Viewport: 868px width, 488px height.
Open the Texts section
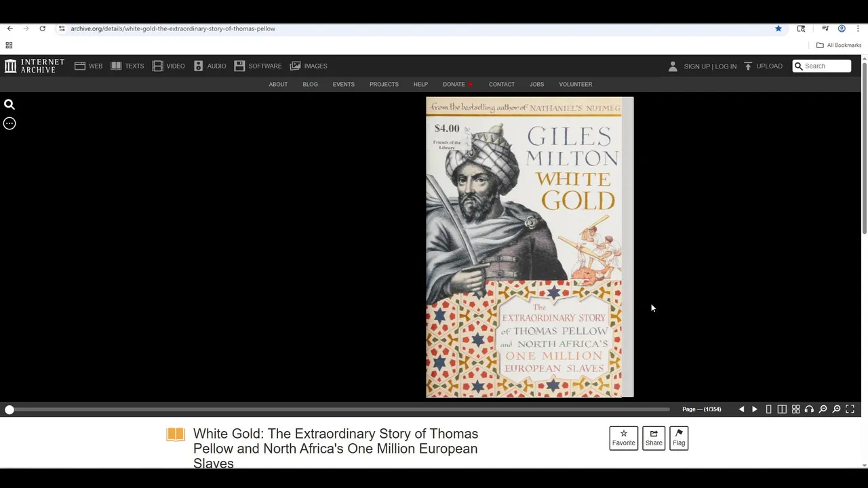click(127, 66)
